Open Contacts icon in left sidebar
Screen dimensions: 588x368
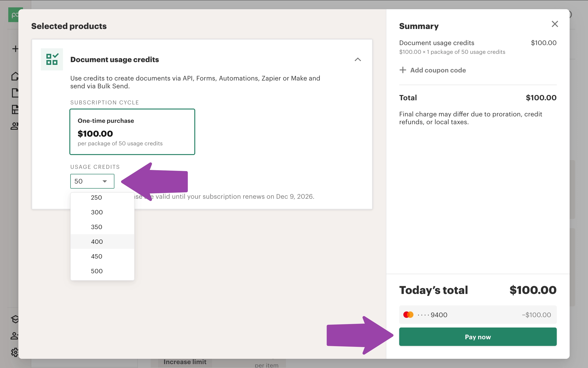click(x=14, y=126)
